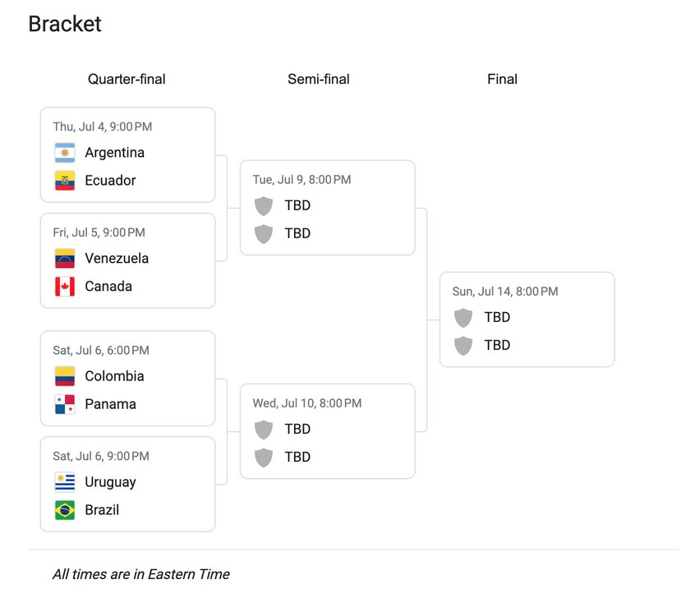
Task: Click the Colombia flag icon
Action: coord(65,376)
